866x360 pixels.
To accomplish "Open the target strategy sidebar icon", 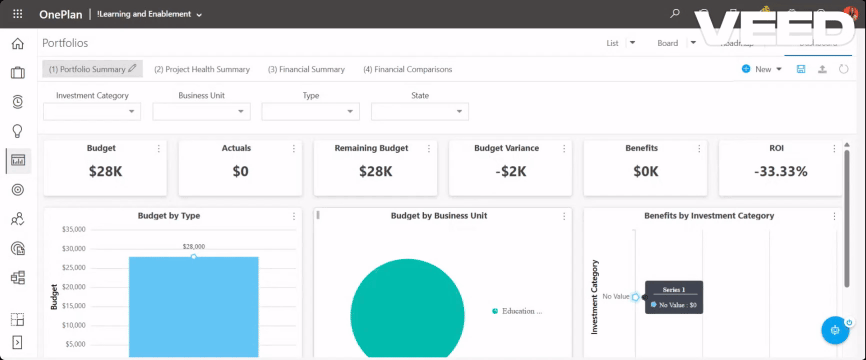I will tap(18, 190).
